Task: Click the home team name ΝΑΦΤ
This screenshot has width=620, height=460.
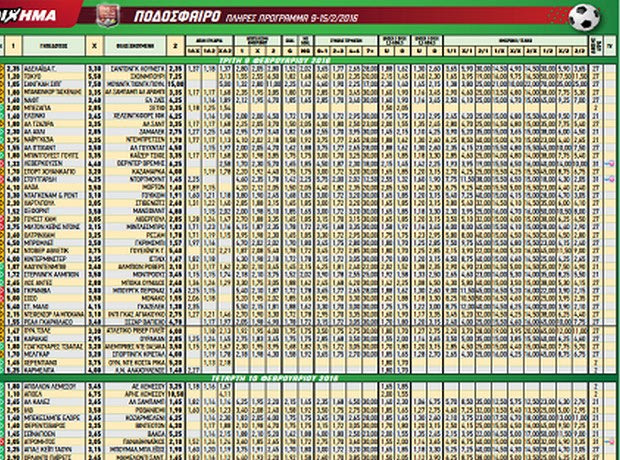Action: point(32,100)
